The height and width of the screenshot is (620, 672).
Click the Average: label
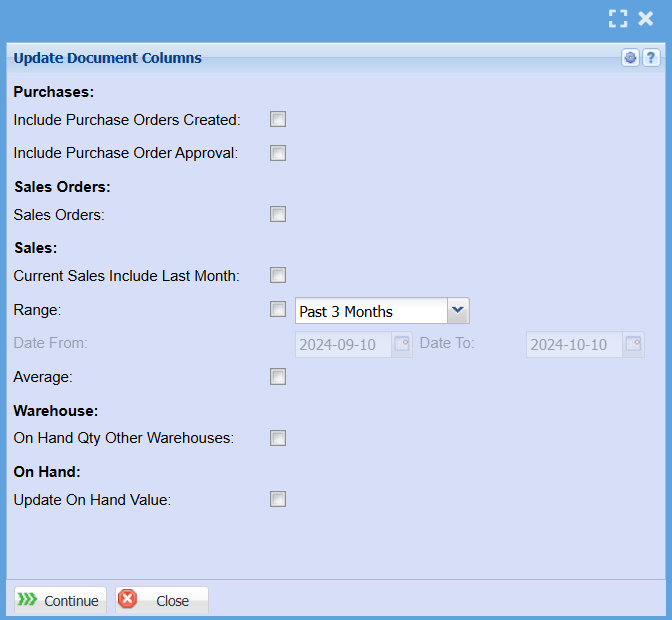tap(43, 377)
